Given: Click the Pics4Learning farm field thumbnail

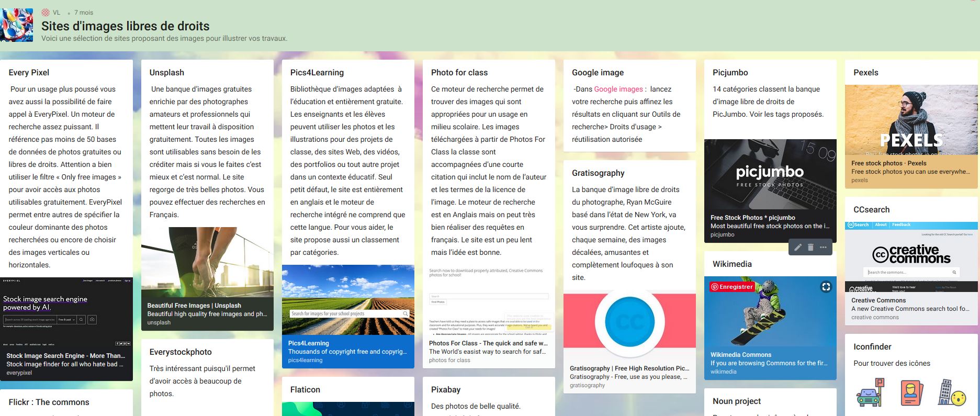Looking at the screenshot, I should (x=348, y=300).
